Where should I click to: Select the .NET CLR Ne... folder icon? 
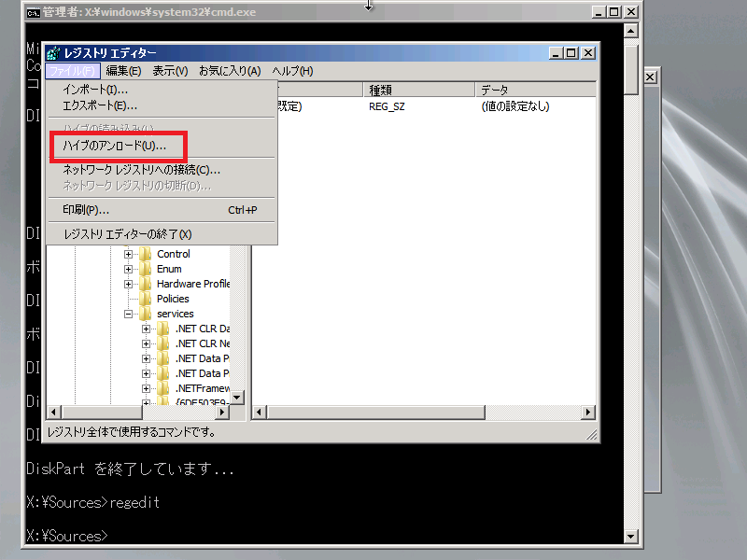[x=163, y=343]
